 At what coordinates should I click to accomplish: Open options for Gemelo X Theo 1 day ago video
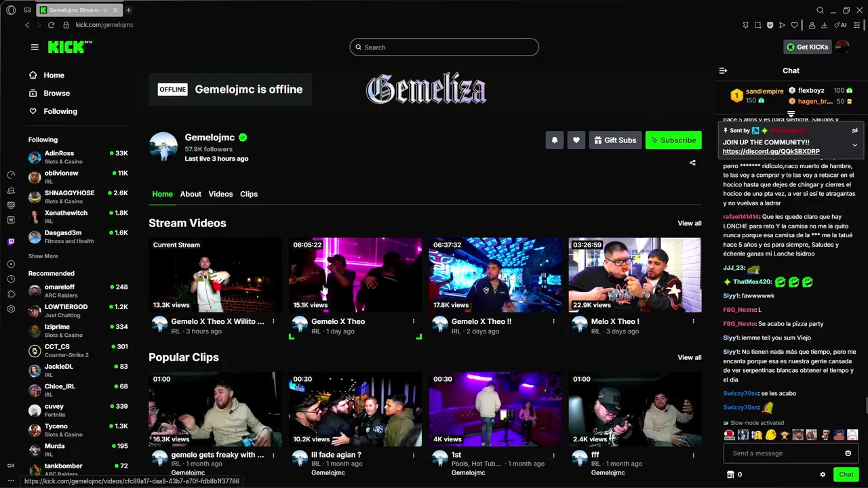414,321
